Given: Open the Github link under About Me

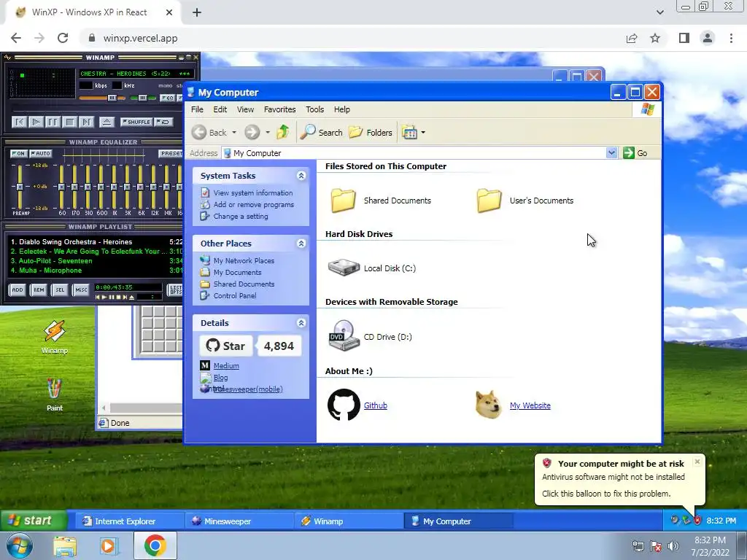Looking at the screenshot, I should pos(376,405).
